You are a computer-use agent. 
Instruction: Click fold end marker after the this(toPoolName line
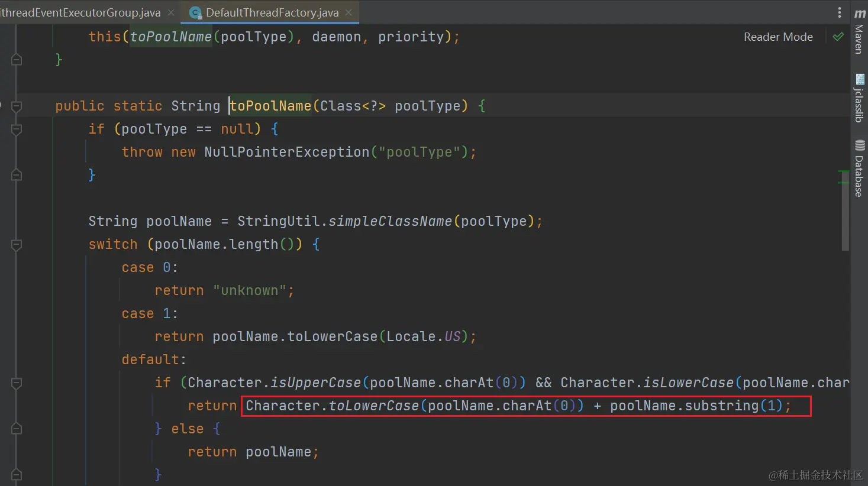[x=17, y=59]
